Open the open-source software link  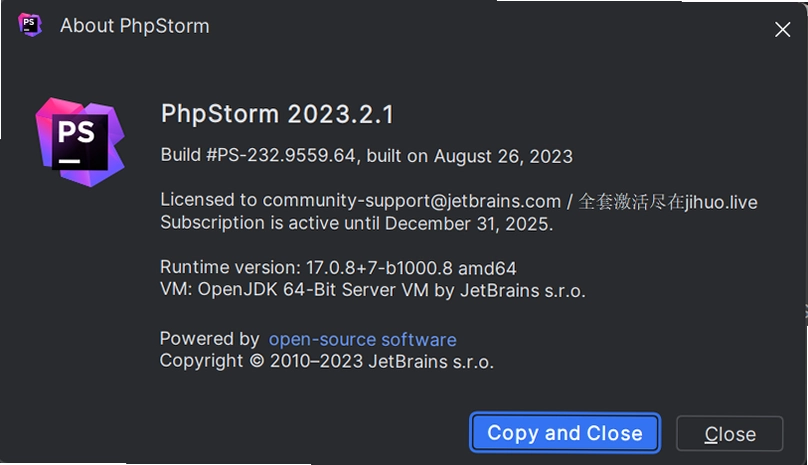tap(362, 340)
